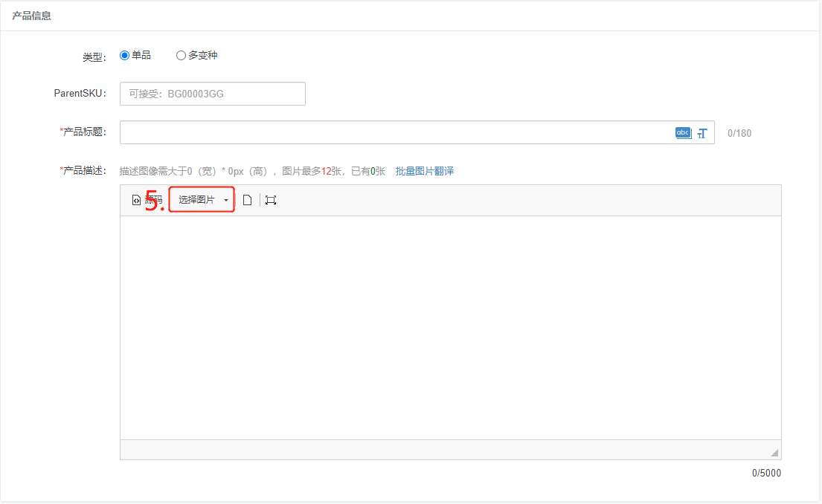This screenshot has height=504, width=822.
Task: Click the 0/180 title character counter
Action: tap(739, 133)
